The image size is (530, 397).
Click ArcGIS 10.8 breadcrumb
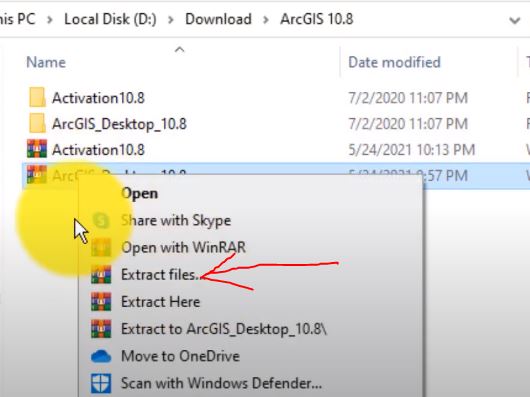point(317,19)
